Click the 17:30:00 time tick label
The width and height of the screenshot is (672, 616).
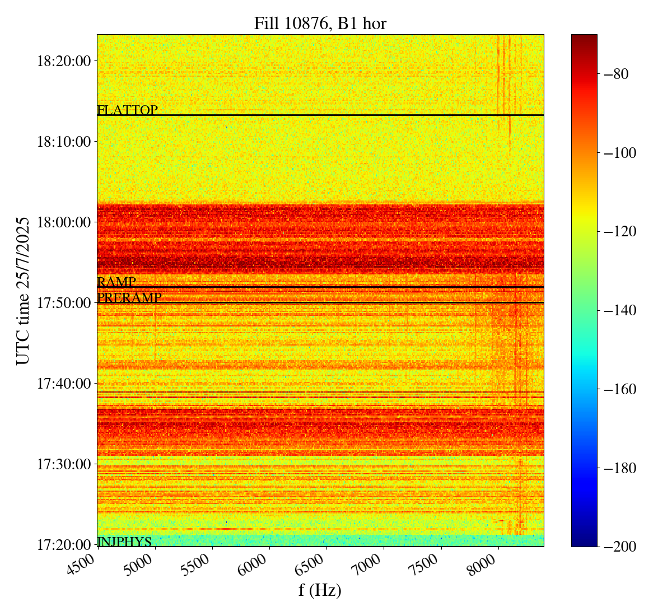click(63, 464)
